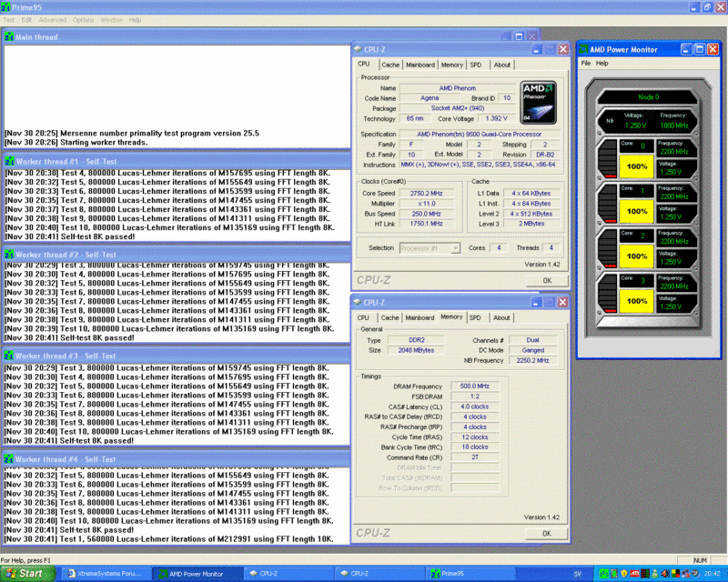Switch to Memory tab in upper CPU-Z window
Screen dimensions: 728x582
[452, 65]
